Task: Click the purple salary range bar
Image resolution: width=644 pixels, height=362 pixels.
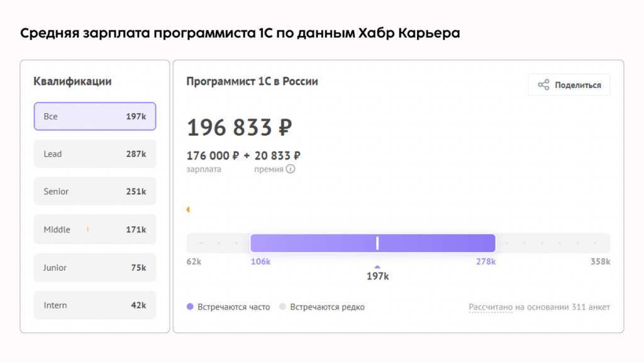Action: pos(314,243)
